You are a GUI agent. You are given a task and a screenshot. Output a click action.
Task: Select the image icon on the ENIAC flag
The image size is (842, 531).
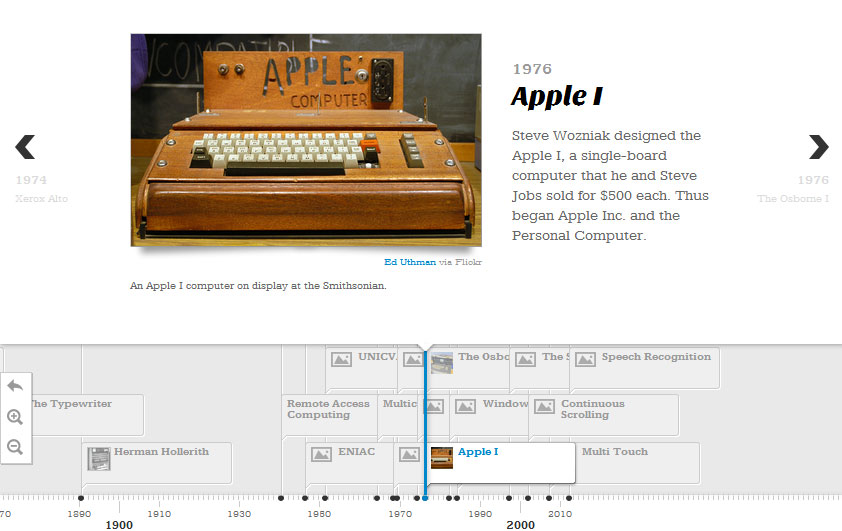point(321,455)
